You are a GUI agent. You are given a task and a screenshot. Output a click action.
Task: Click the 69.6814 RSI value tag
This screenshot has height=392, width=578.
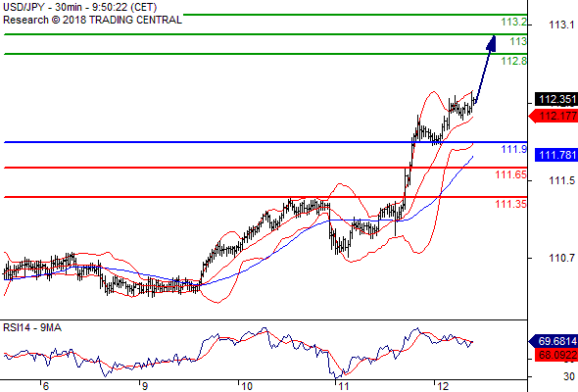point(554,341)
